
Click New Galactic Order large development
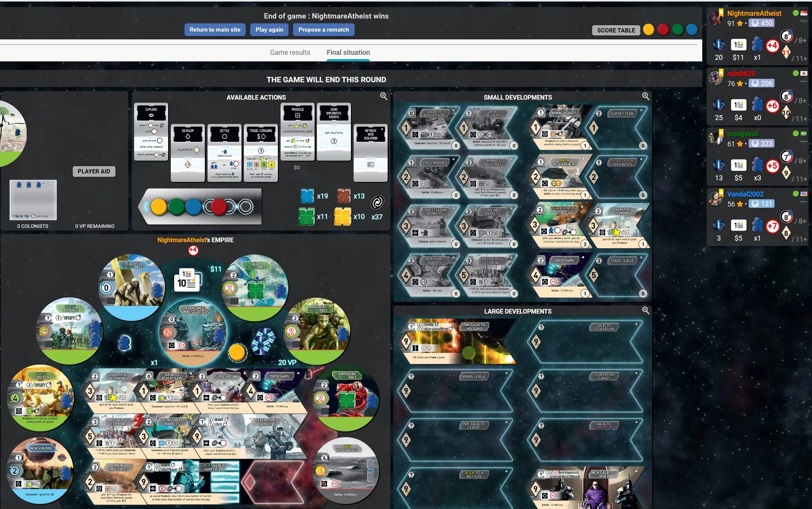[587, 487]
